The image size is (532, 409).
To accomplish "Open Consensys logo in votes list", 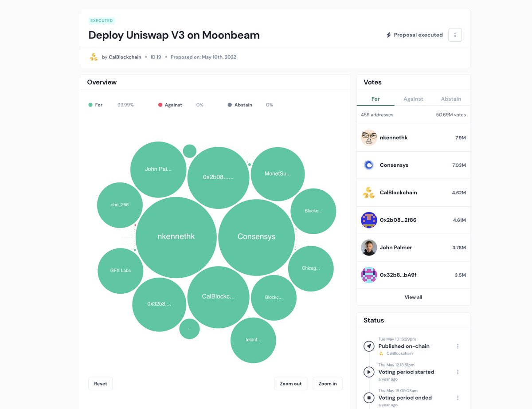I will [x=369, y=165].
